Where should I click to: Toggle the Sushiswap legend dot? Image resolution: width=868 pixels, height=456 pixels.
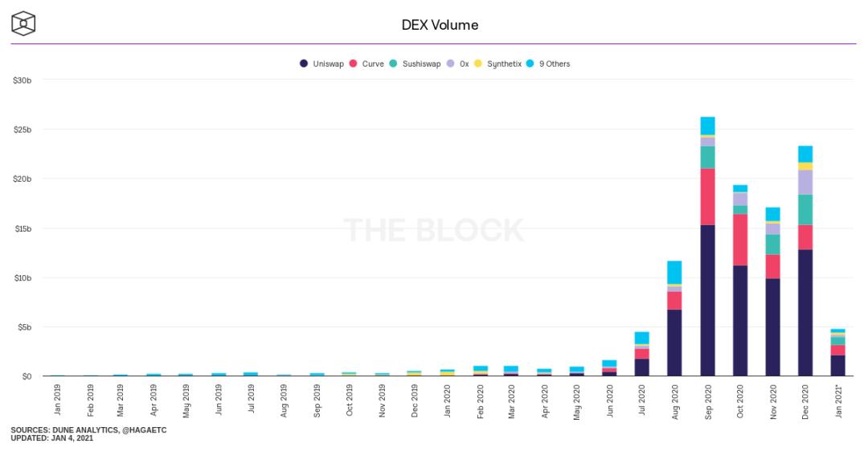tap(394, 64)
